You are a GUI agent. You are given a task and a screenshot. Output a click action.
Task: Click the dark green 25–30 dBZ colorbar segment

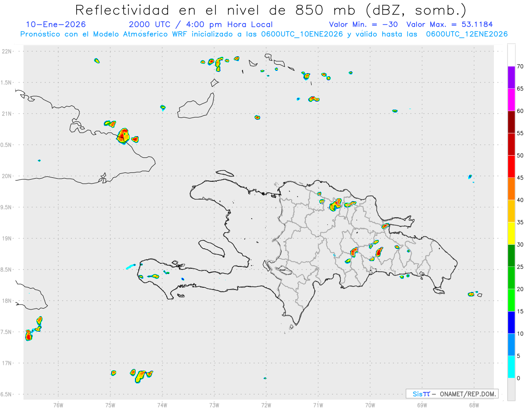pos(511,256)
